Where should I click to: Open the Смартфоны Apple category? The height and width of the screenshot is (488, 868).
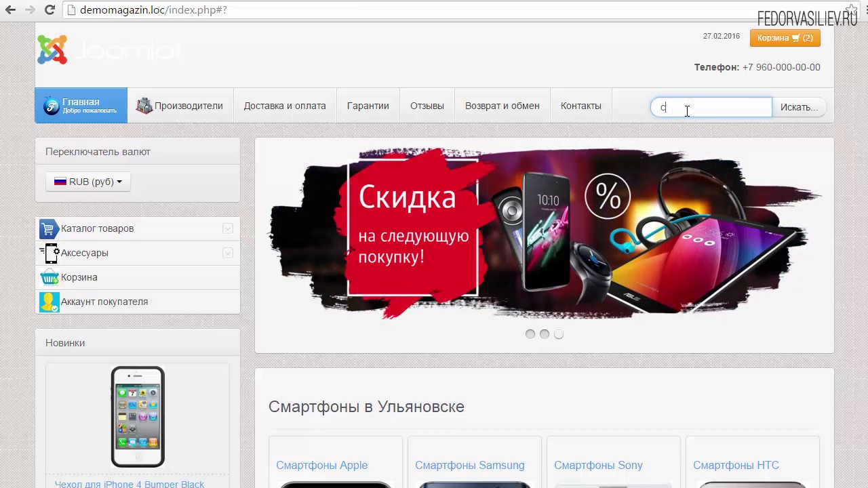tap(322, 465)
